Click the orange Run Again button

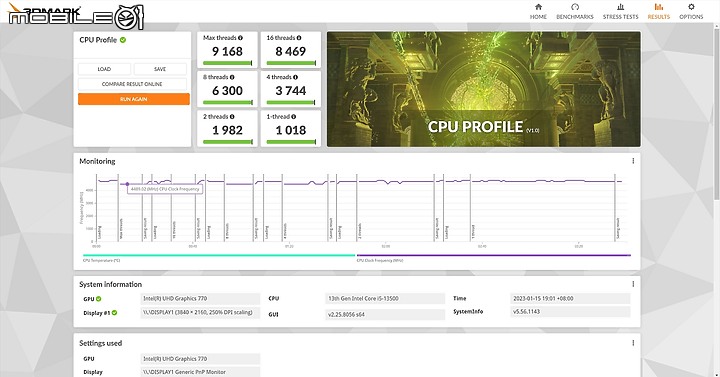pos(134,99)
